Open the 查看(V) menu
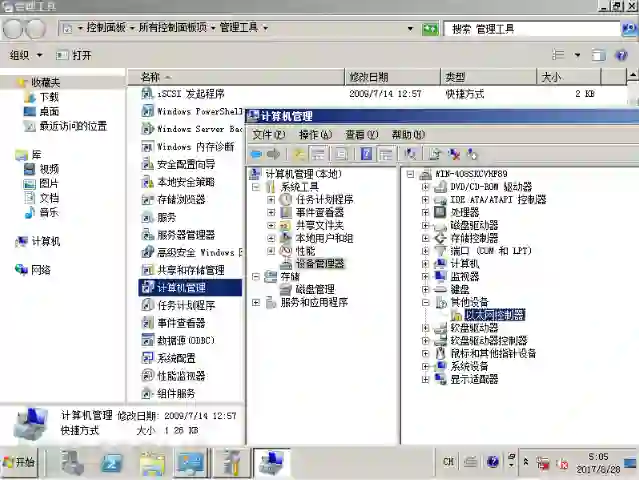 pos(361,134)
